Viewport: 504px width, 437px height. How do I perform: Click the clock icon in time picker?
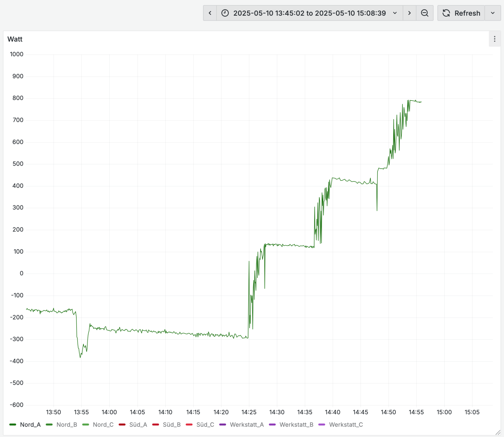click(225, 13)
